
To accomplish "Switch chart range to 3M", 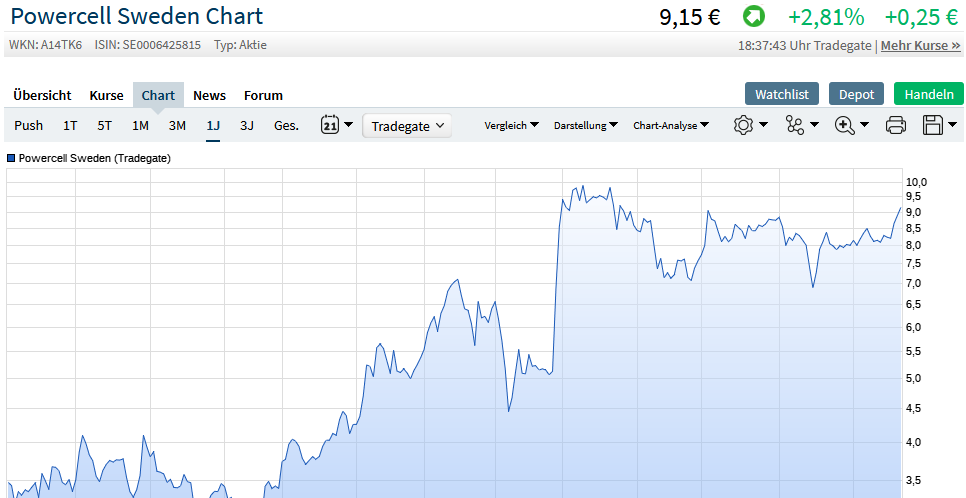I will [177, 126].
